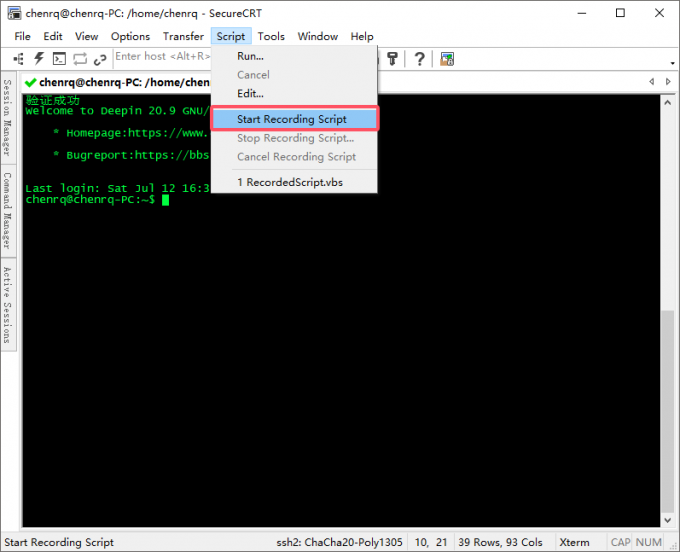This screenshot has height=552, width=680.
Task: Click the NUM indicator in status bar
Action: point(649,542)
